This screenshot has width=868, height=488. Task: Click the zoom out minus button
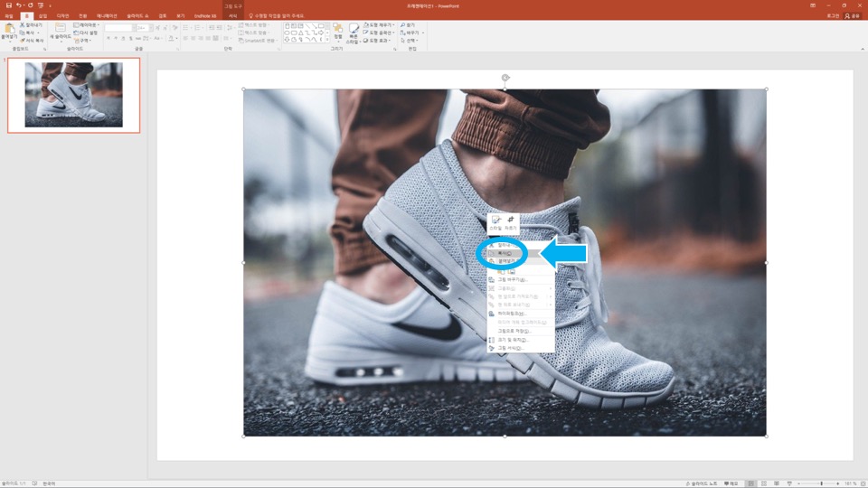[798, 483]
